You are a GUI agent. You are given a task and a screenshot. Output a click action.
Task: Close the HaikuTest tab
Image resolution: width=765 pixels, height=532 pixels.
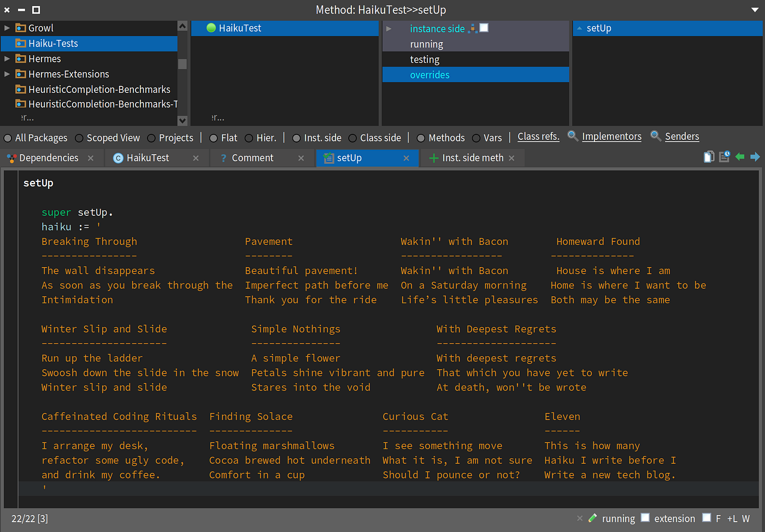click(x=196, y=158)
